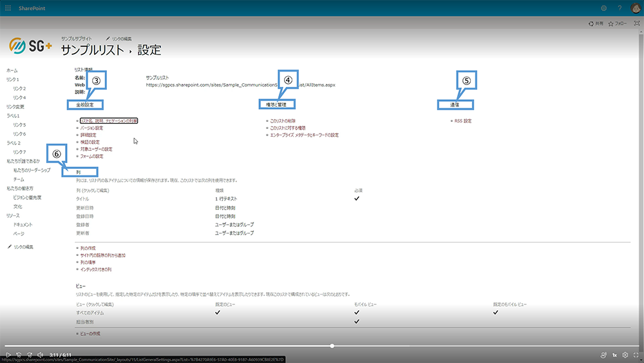Edit the 更新者 column
Screen dimensions: 644x363
tap(82, 233)
